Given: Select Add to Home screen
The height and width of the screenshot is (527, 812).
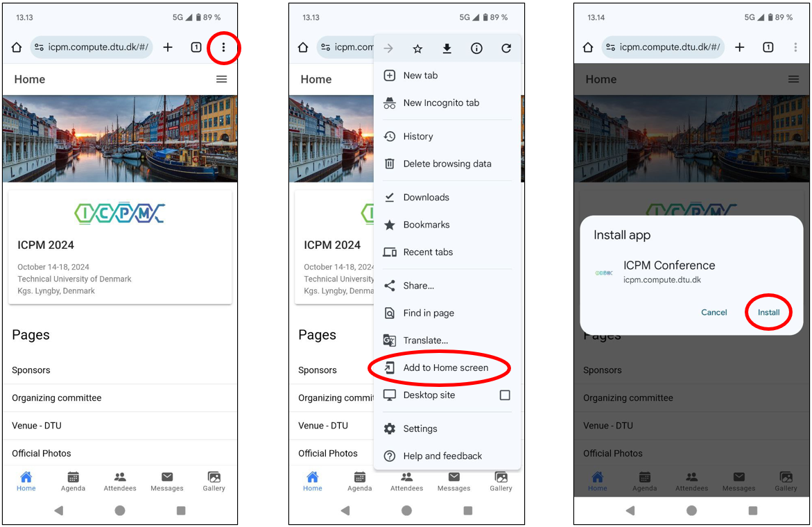Looking at the screenshot, I should click(445, 368).
